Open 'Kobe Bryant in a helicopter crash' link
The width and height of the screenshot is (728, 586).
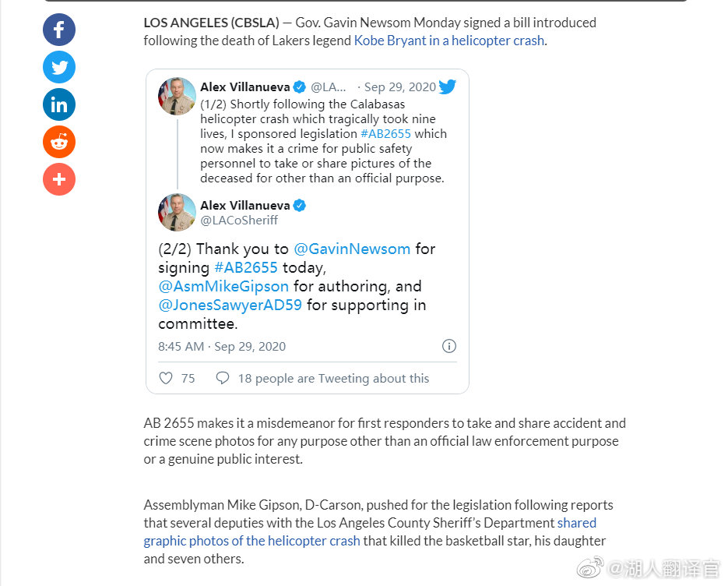coord(449,41)
